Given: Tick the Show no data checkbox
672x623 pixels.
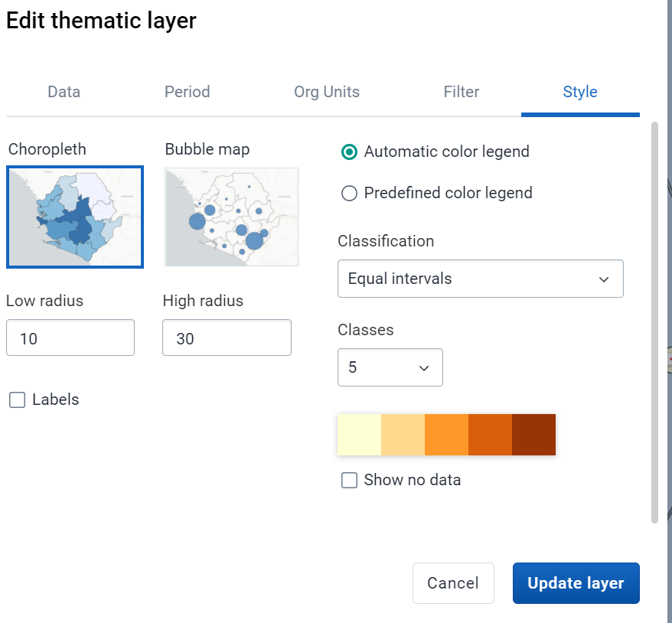Looking at the screenshot, I should tap(349, 481).
